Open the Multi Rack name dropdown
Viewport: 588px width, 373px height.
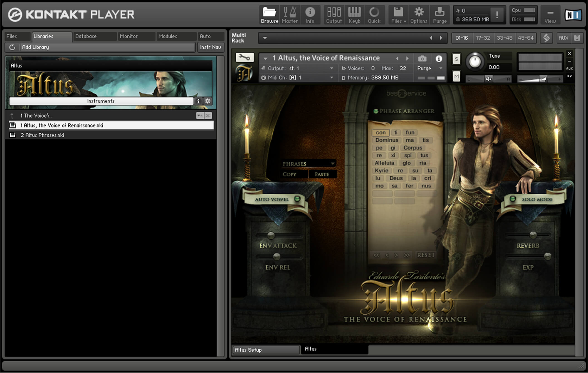click(265, 38)
